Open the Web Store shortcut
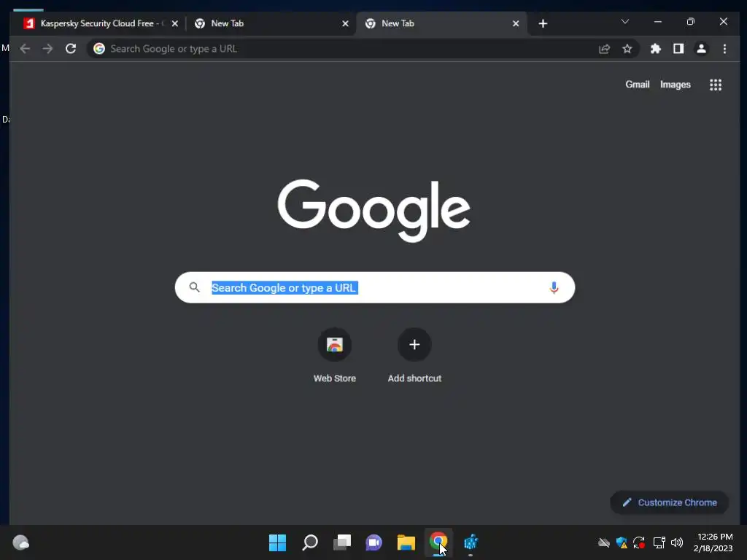This screenshot has width=747, height=560. tap(334, 355)
